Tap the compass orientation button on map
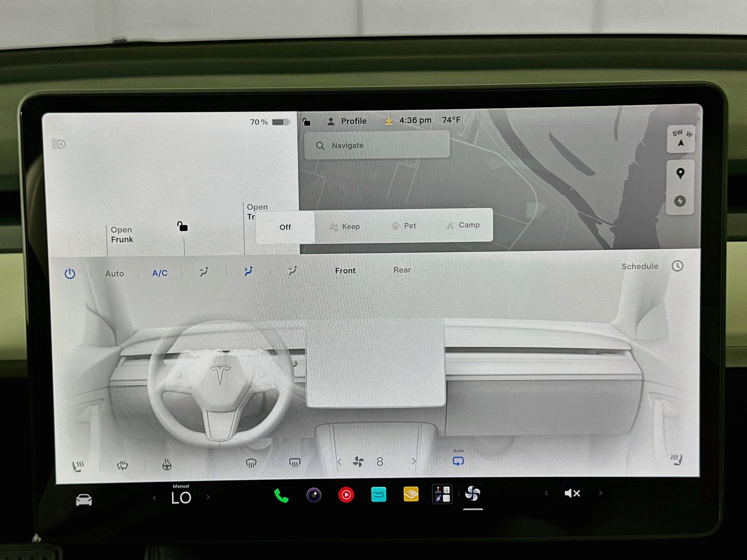 pos(681,139)
